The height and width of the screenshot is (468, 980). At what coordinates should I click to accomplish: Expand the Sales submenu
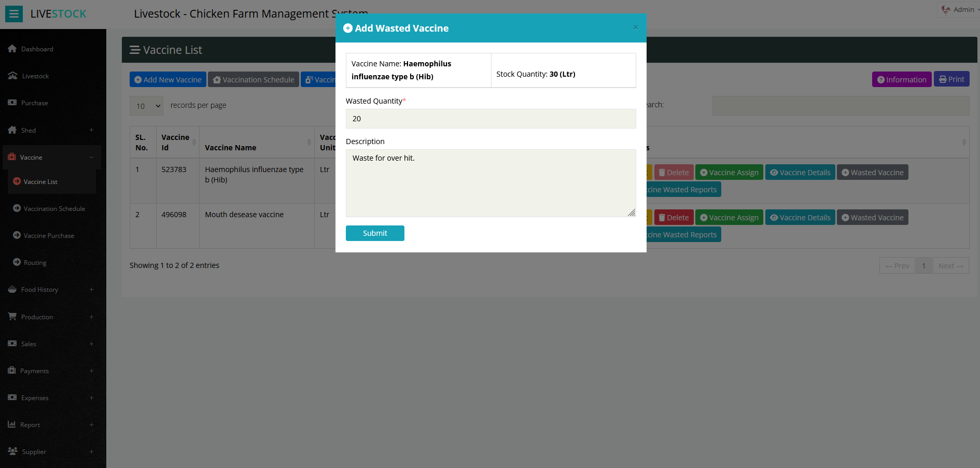pyautogui.click(x=91, y=344)
